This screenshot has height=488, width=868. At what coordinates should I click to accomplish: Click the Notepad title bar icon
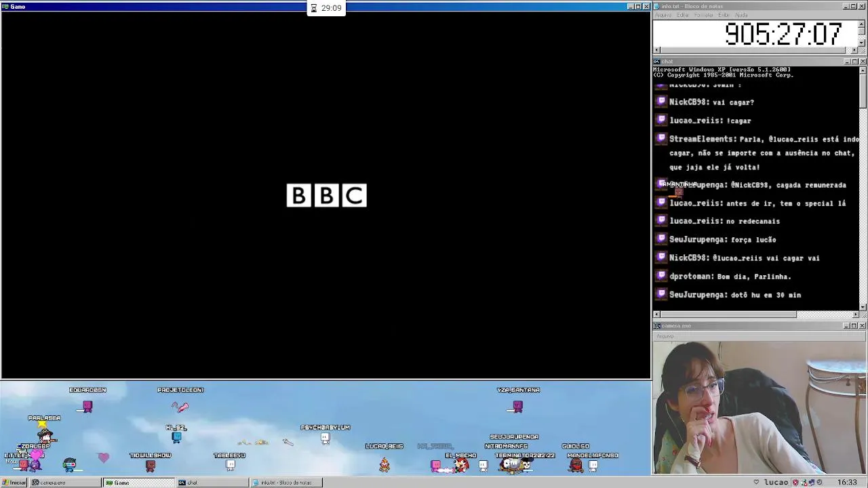pos(657,6)
